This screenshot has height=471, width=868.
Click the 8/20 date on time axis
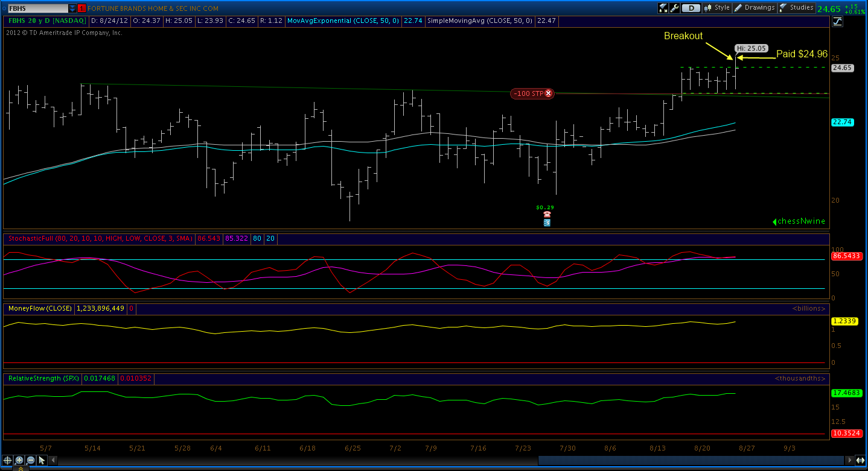click(x=702, y=449)
